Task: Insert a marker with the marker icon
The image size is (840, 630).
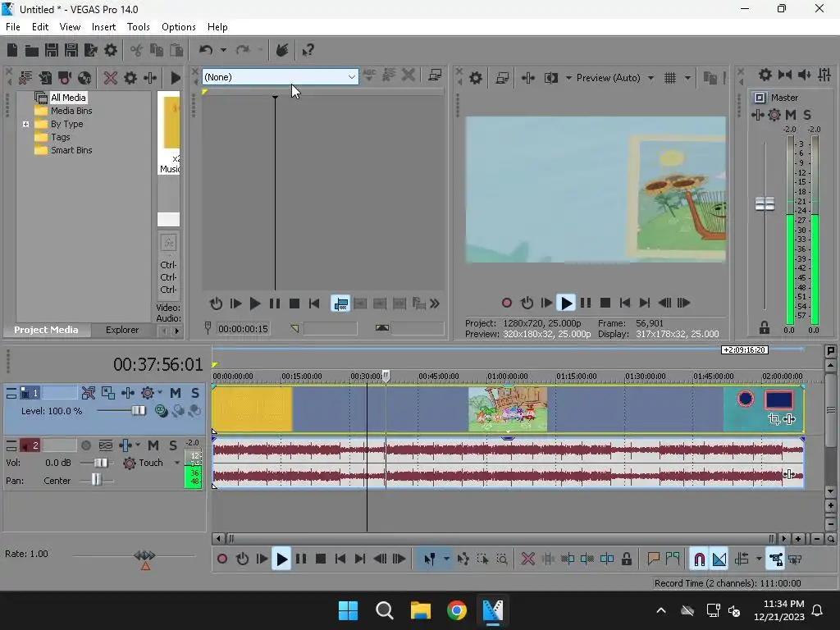Action: coord(654,559)
